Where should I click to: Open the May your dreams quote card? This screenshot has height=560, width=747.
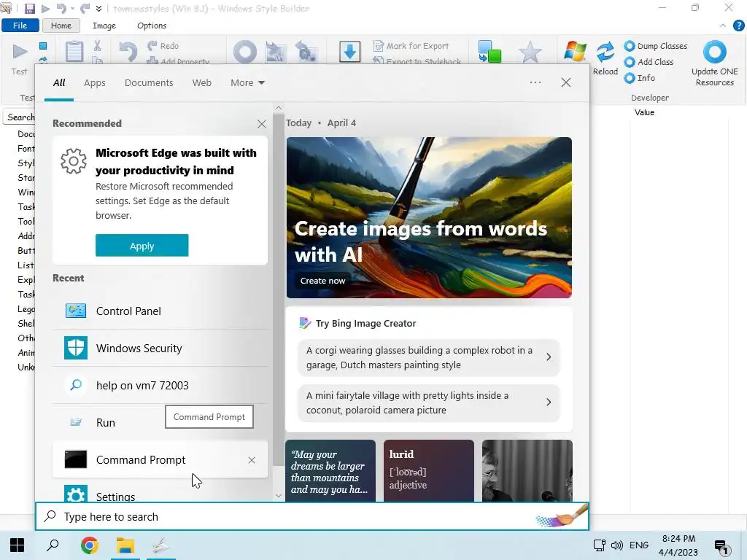(x=330, y=470)
